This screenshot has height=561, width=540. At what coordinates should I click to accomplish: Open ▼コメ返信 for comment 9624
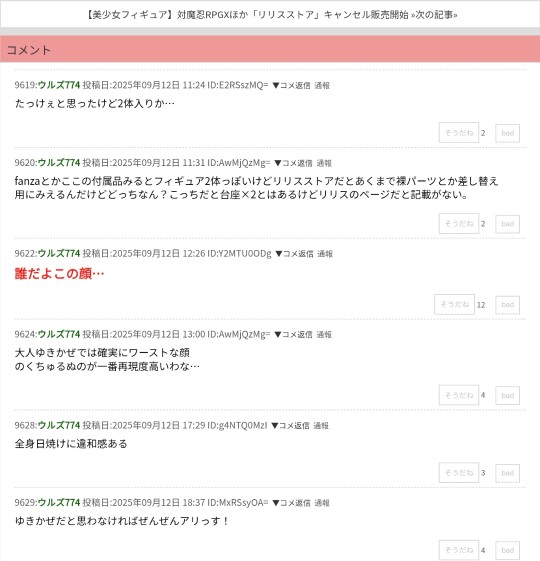click(x=293, y=334)
